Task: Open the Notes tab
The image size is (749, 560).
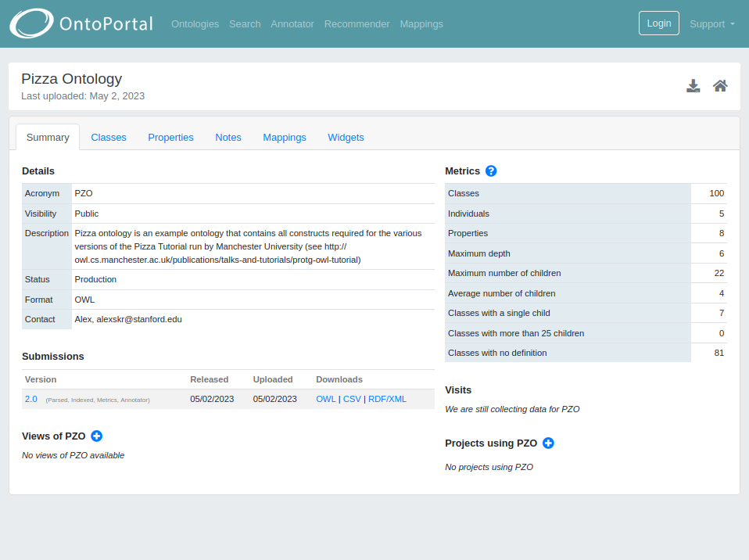Action: click(x=228, y=138)
